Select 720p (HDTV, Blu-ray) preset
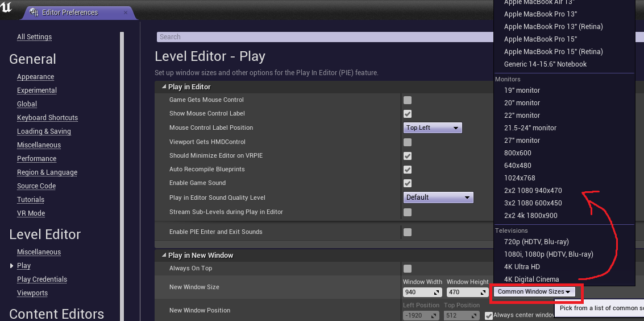This screenshot has width=644, height=321. pyautogui.click(x=537, y=242)
